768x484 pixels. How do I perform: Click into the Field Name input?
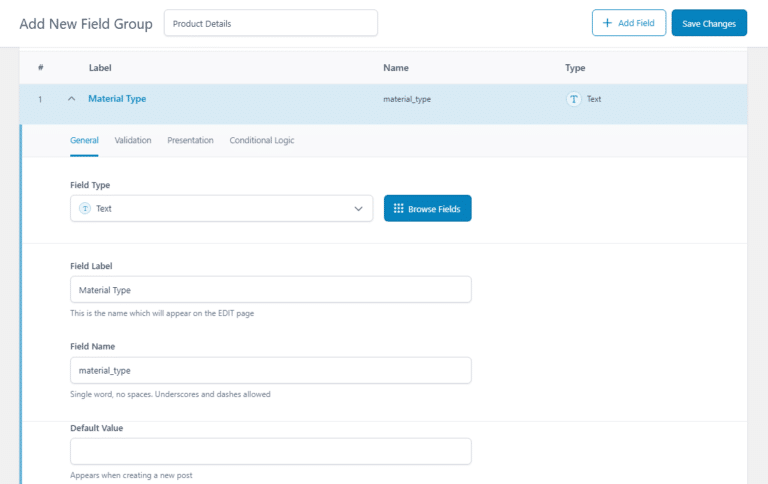point(270,370)
